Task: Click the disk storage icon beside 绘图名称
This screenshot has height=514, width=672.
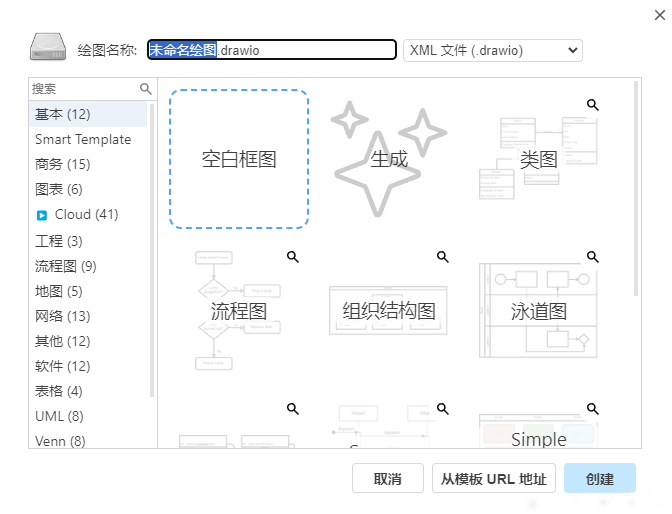Action: [x=47, y=48]
